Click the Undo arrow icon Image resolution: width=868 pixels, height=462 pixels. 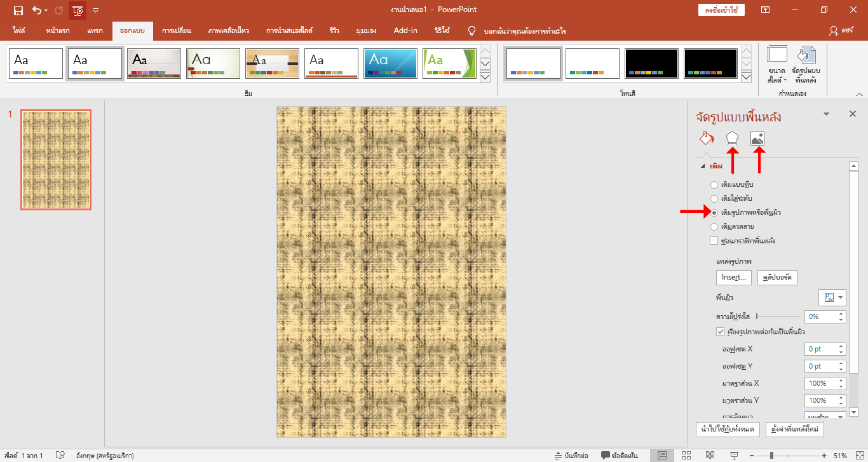(37, 10)
